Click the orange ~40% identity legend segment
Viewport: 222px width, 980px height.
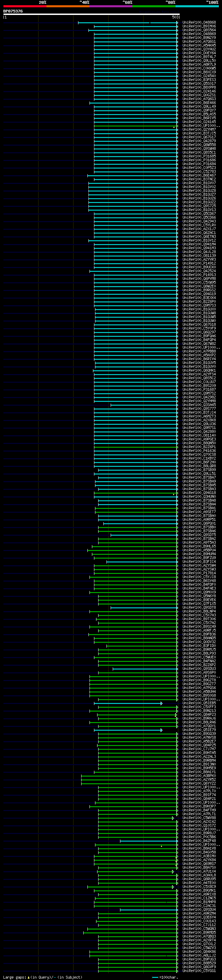coord(68,6)
